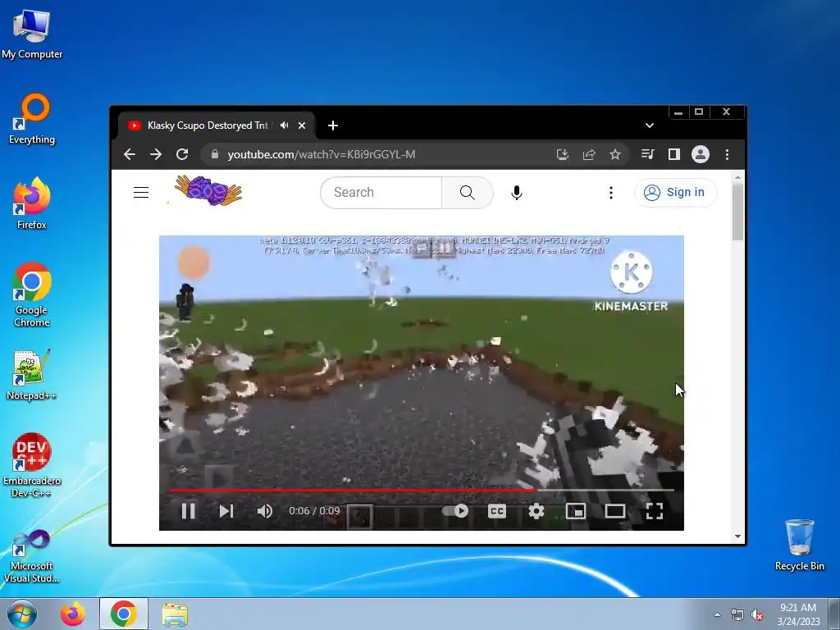This screenshot has height=630, width=840.
Task: Sign in to YouTube
Action: pos(675,192)
